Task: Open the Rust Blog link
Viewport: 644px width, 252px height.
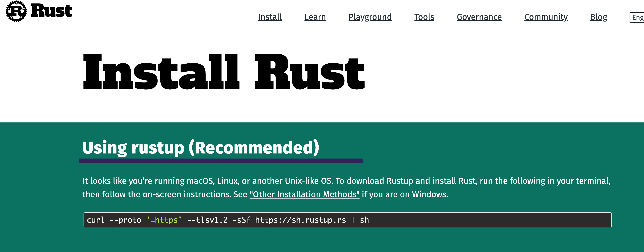Action: pyautogui.click(x=598, y=17)
